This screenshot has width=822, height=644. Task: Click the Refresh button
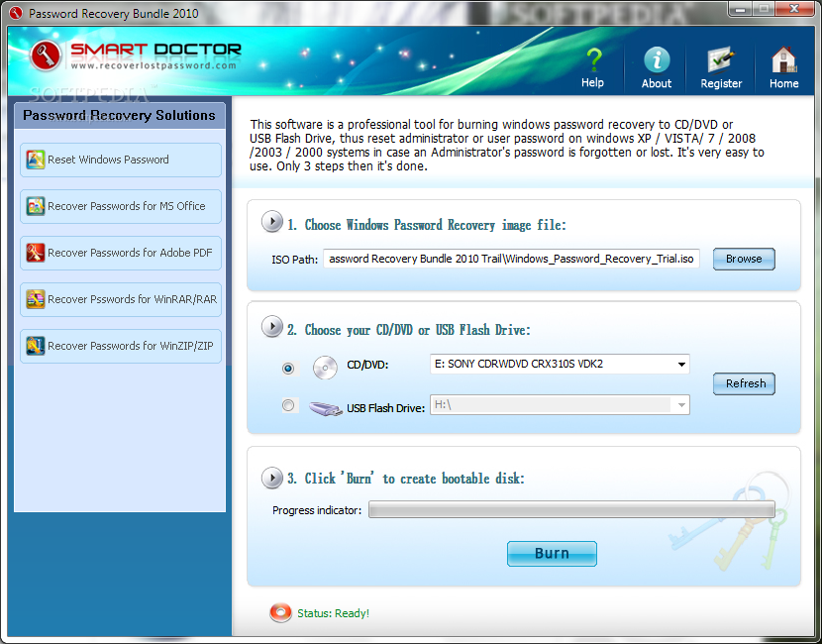click(744, 383)
